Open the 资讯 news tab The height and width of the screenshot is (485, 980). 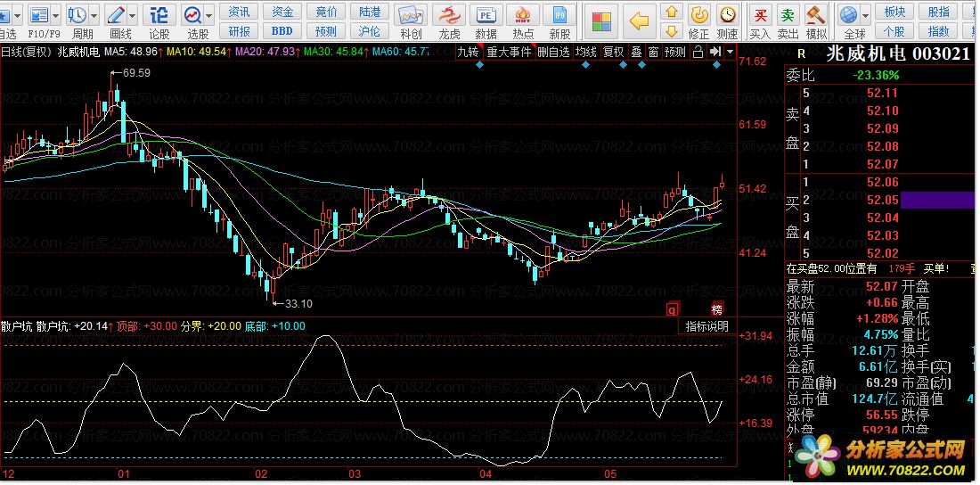(239, 12)
